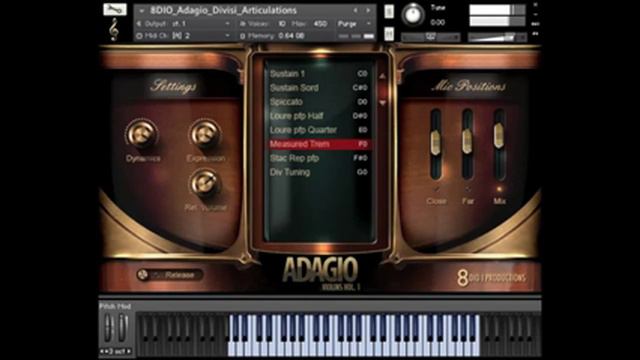Screen dimensions: 640x360
Task: Select the Div Tuning articulation
Action: (x=319, y=172)
